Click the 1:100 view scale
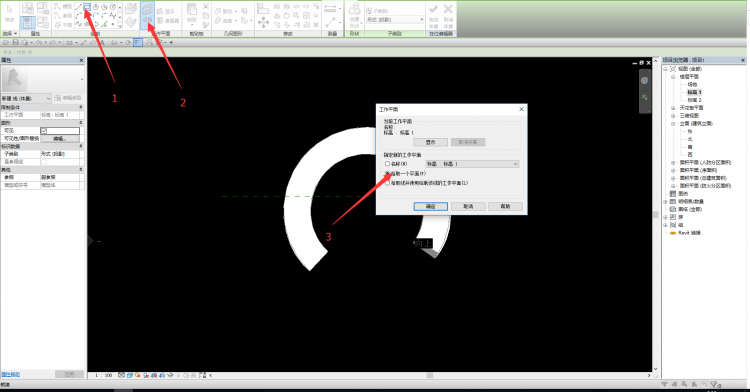750x392 pixels. (103, 376)
